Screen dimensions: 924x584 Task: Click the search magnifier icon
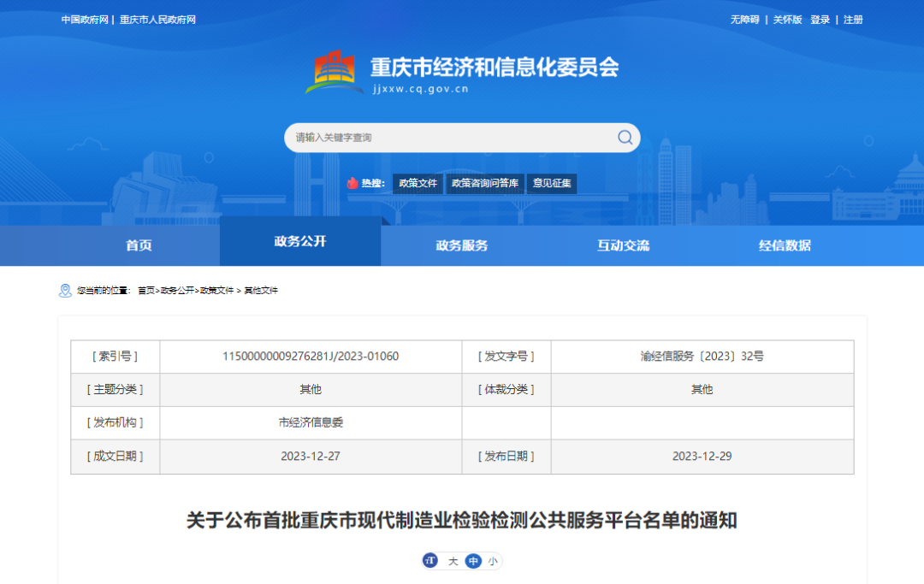coord(625,138)
